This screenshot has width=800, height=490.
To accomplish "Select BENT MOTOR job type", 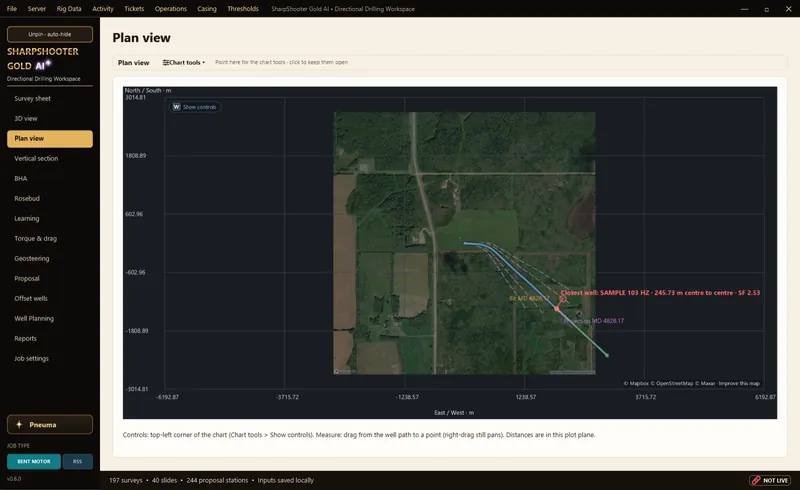I will (34, 461).
